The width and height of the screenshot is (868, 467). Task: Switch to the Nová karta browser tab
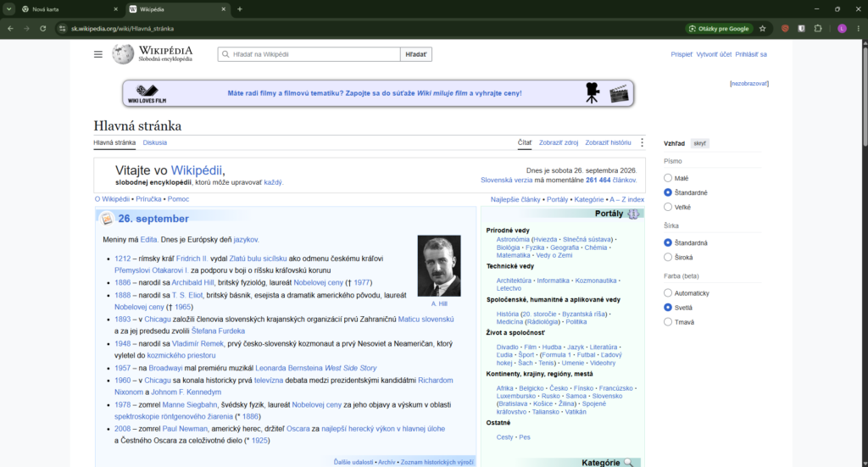tap(70, 8)
